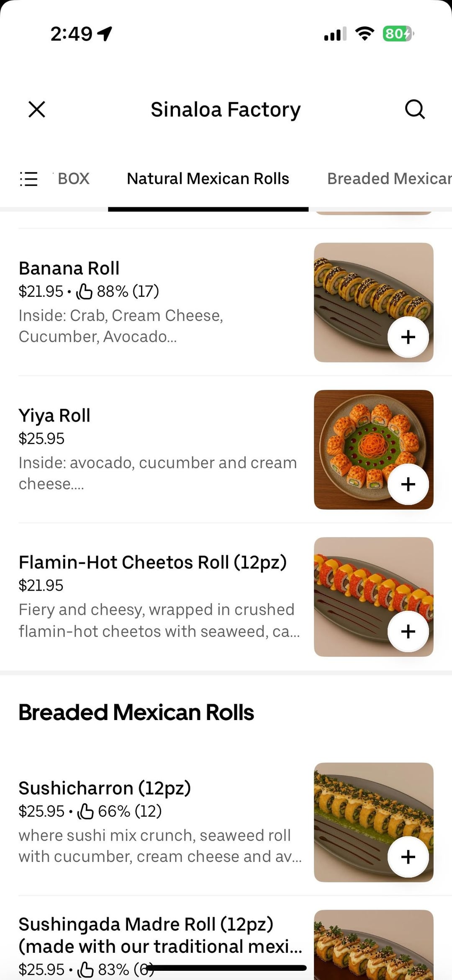The height and width of the screenshot is (980, 452).
Task: View the Flamin-Hot Cheetos Roll item
Action: (x=153, y=562)
